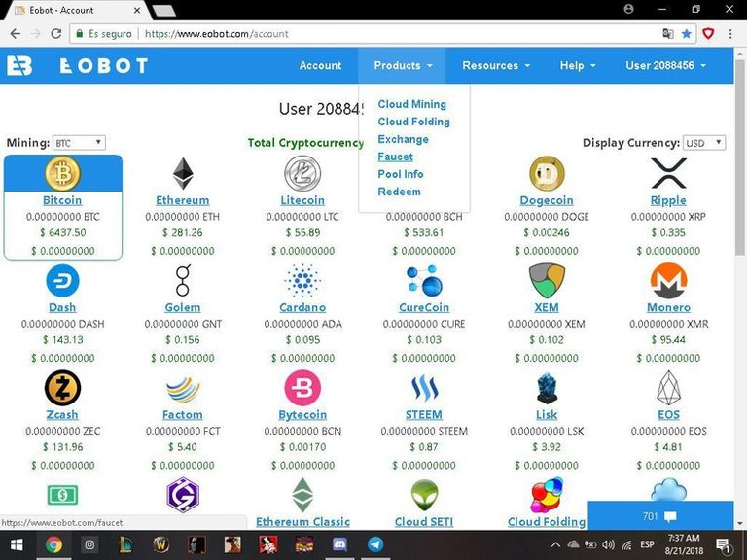
Task: Click the Cardano dotted icon
Action: click(302, 280)
